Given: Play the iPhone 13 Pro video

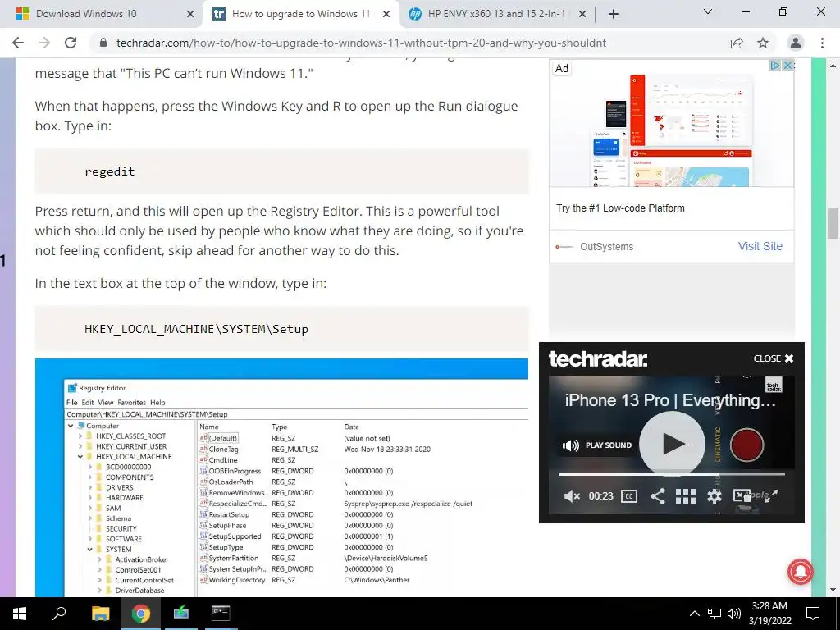Looking at the screenshot, I should coord(673,444).
